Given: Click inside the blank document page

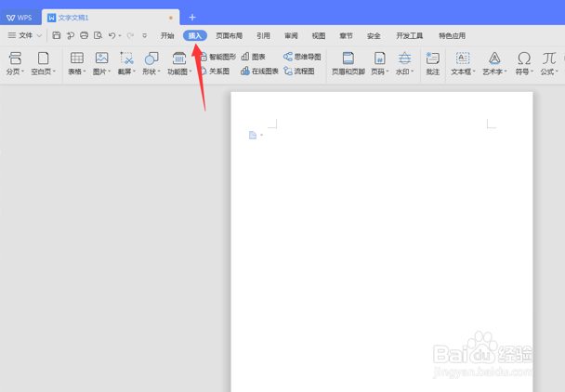Looking at the screenshot, I should [x=382, y=242].
